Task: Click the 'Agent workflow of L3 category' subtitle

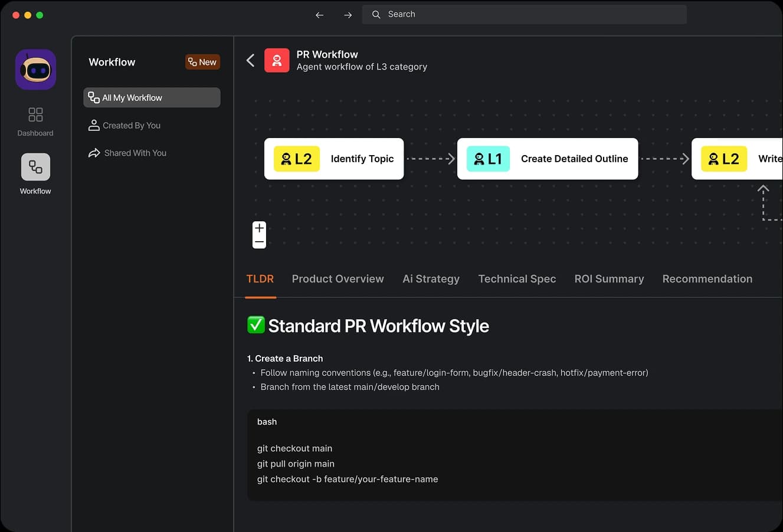Action: (x=362, y=67)
